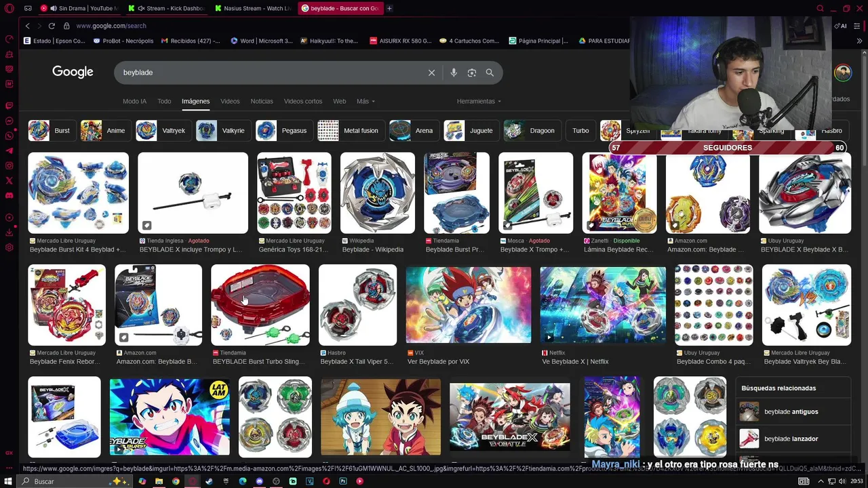Image resolution: width=868 pixels, height=488 pixels.
Task: Switch to the Todo tab
Action: [164, 101]
